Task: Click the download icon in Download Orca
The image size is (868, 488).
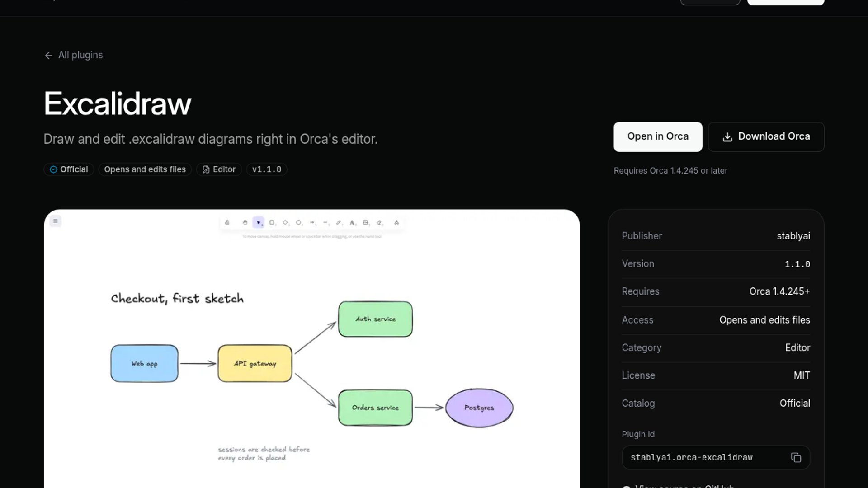Action: pyautogui.click(x=727, y=137)
